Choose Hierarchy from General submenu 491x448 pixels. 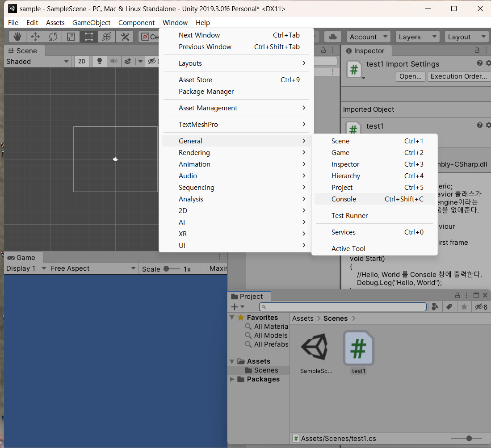pos(374,176)
